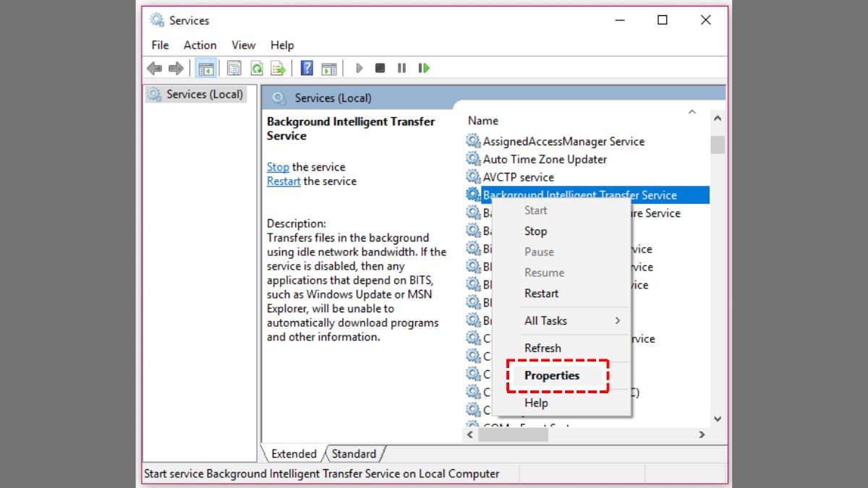
Task: Click the Start Service play icon
Action: (359, 68)
